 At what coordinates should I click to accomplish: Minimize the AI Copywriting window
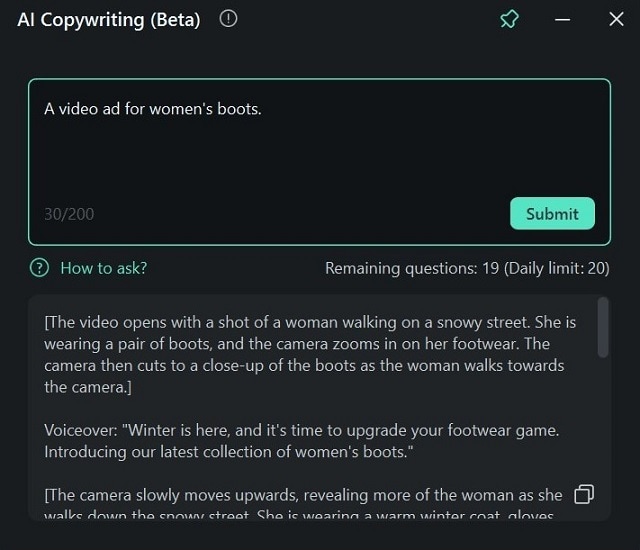563,19
